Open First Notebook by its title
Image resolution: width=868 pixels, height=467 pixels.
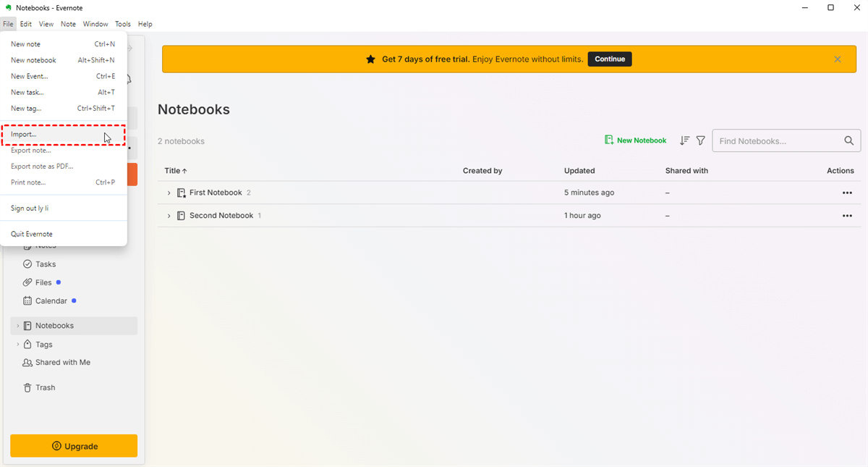(216, 193)
